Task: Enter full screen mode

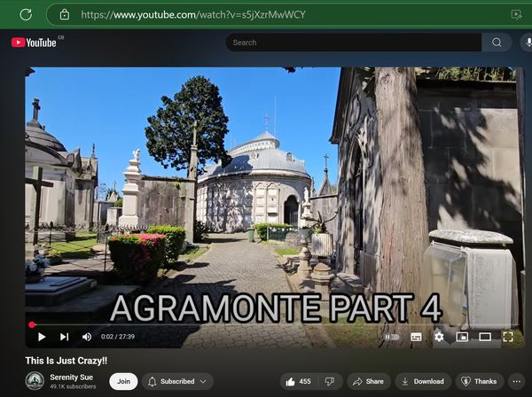Action: [x=508, y=337]
